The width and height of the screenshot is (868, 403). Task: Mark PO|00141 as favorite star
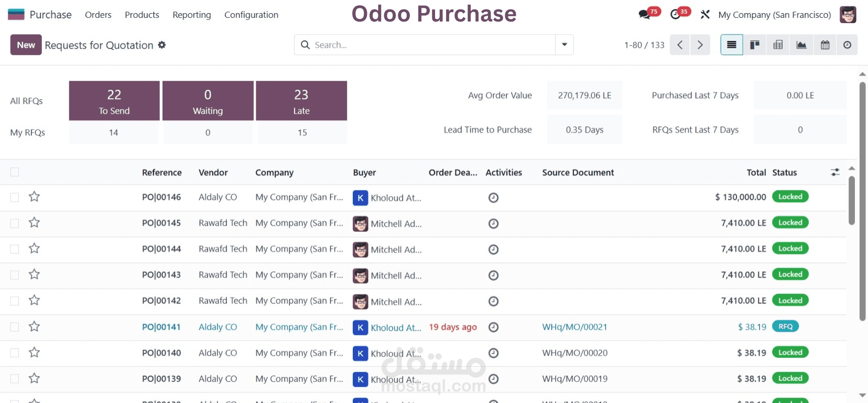34,326
